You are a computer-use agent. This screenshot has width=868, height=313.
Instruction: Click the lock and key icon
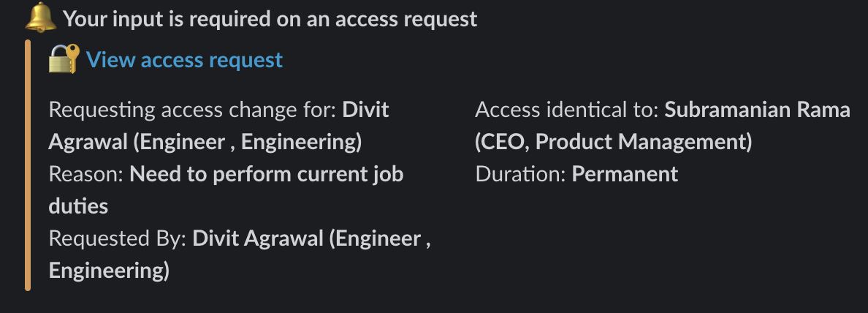point(64,59)
